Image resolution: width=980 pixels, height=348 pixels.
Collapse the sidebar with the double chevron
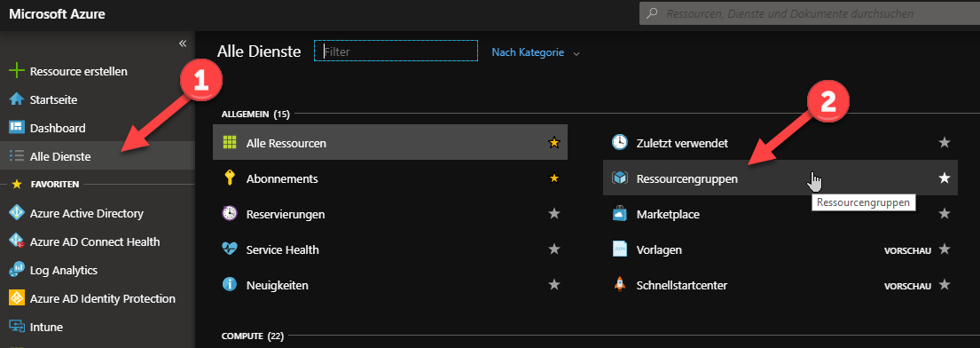pyautogui.click(x=183, y=43)
